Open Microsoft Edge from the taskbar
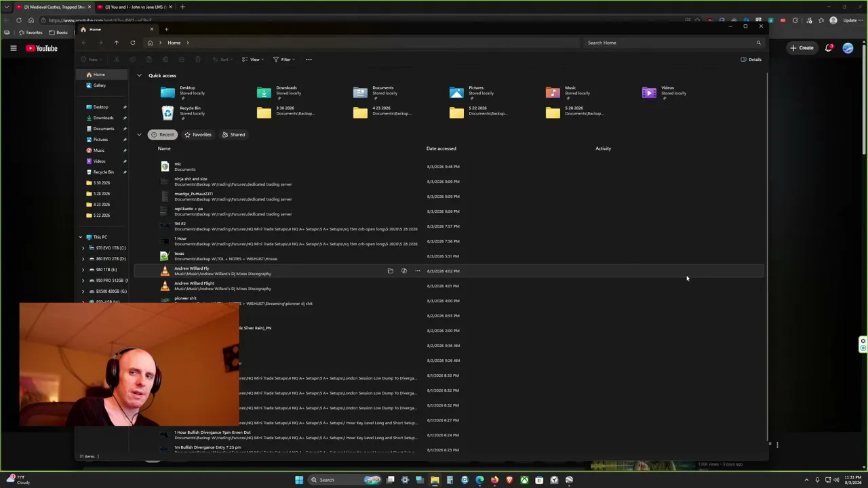The width and height of the screenshot is (868, 488). [479, 480]
